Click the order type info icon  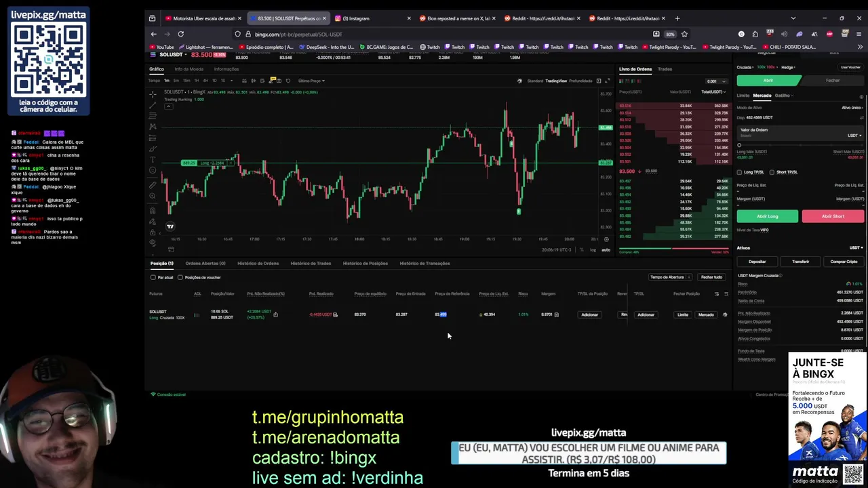(861, 97)
